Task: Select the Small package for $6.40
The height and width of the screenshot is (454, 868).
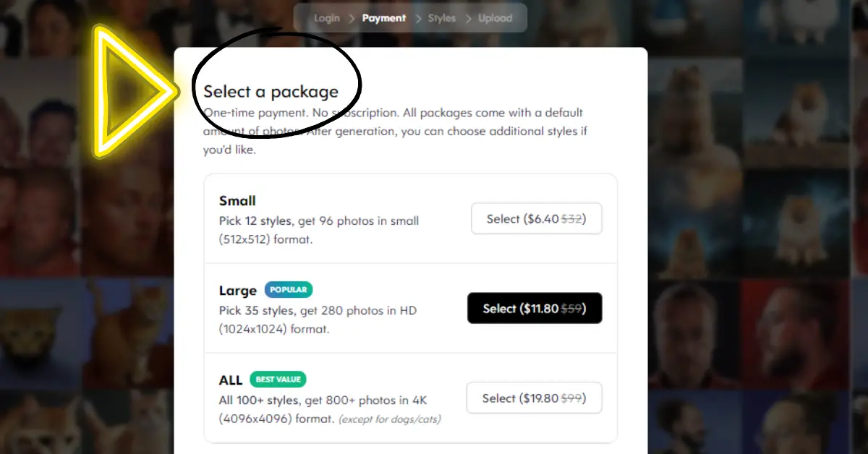Action: coord(536,219)
